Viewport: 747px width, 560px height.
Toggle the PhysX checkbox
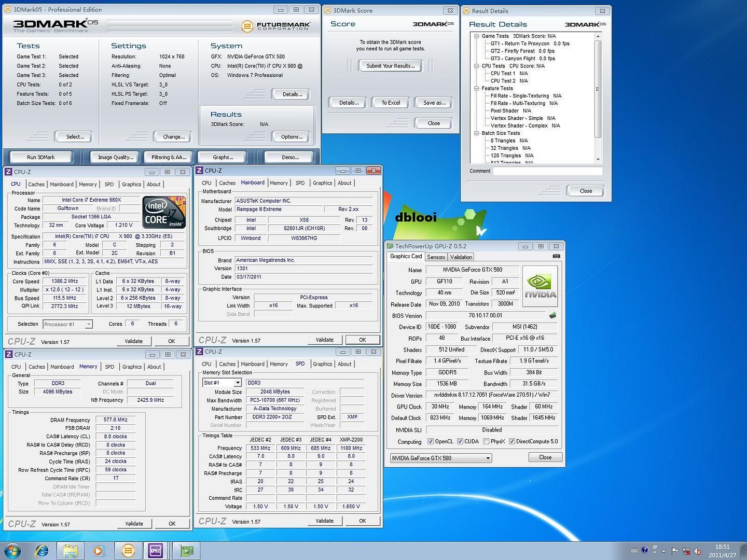coord(486,441)
